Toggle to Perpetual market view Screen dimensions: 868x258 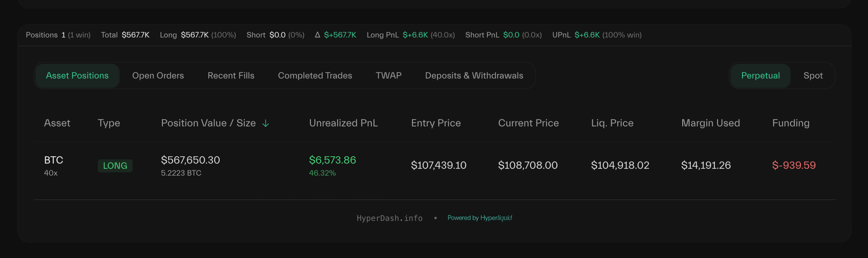point(760,76)
